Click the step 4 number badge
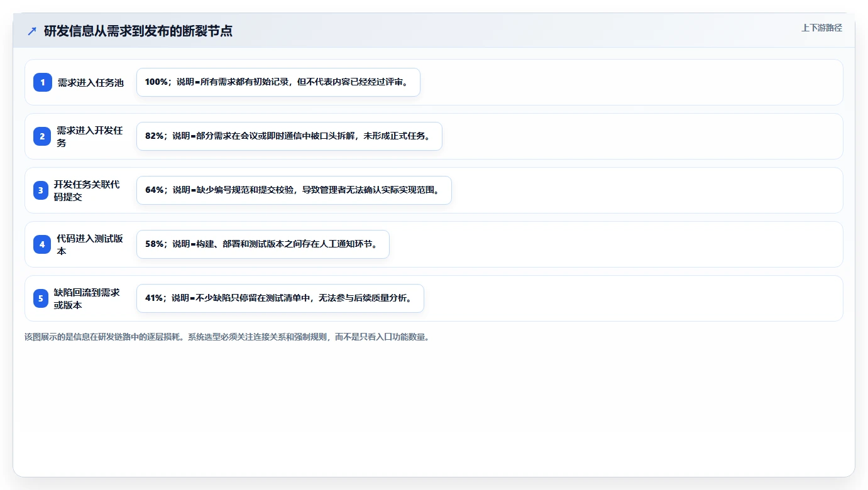Screen dimensions: 868x490 [x=42, y=244]
